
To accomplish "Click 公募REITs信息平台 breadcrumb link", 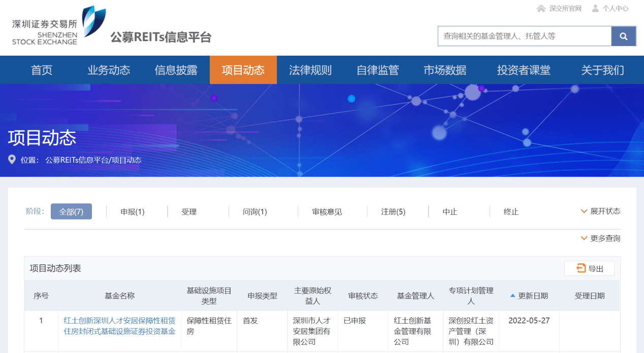I will (77, 160).
